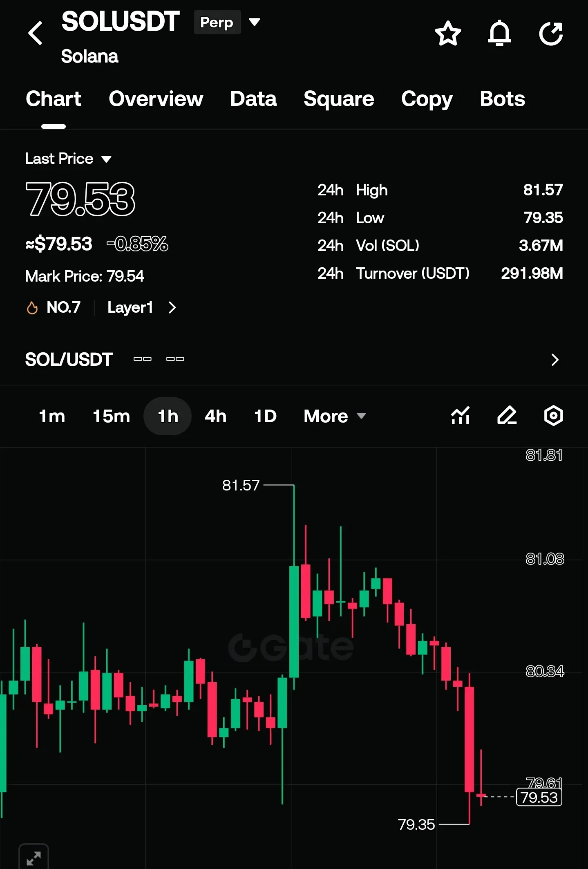
Task: Open Layer1 category chevron
Action: [x=172, y=307]
